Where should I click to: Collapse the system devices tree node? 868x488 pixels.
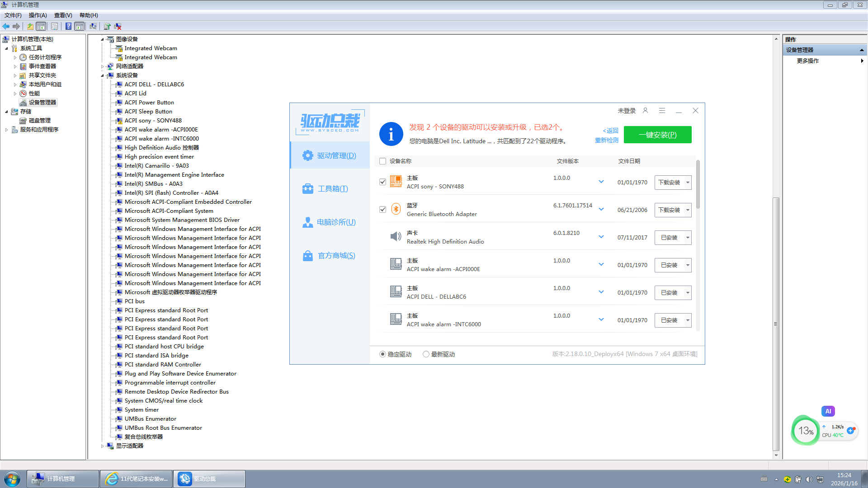(103, 75)
